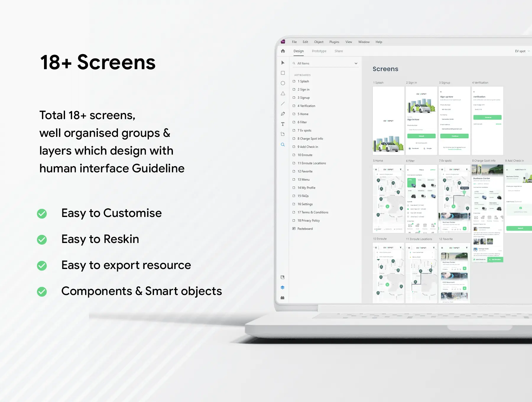Click the All Items search field
The image size is (532, 402).
tap(324, 64)
